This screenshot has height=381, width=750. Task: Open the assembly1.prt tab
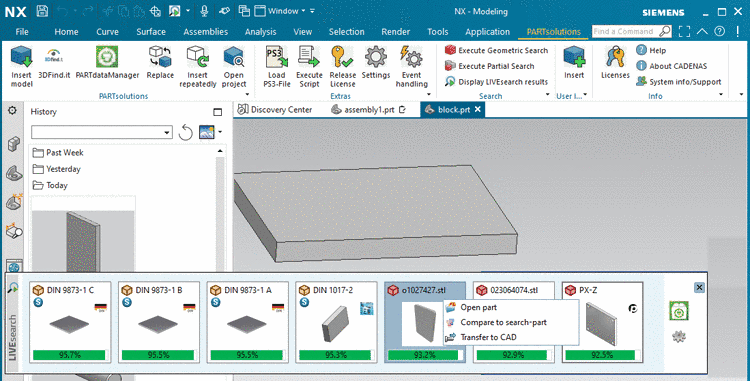(x=369, y=110)
